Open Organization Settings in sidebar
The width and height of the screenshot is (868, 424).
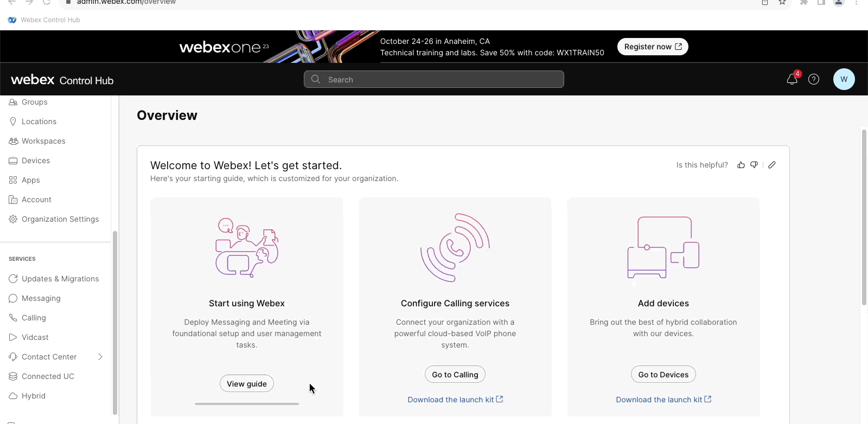point(60,219)
